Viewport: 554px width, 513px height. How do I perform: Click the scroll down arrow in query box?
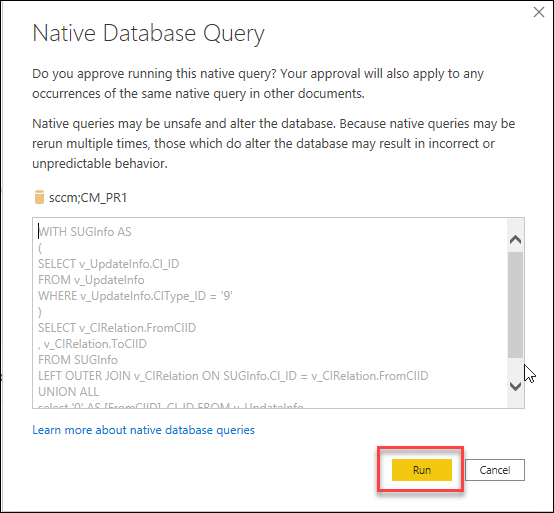[515, 386]
